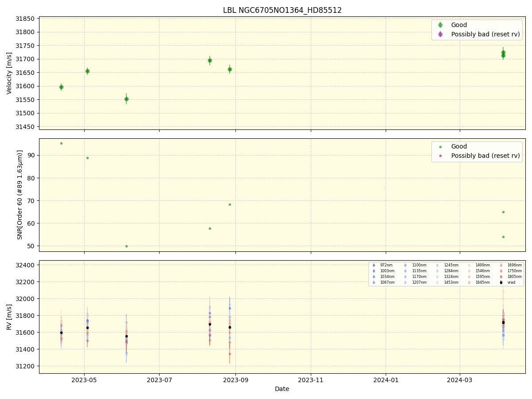Click the velocity point near 31650 in early May 2023
This screenshot has width=532, height=399.
87,71
